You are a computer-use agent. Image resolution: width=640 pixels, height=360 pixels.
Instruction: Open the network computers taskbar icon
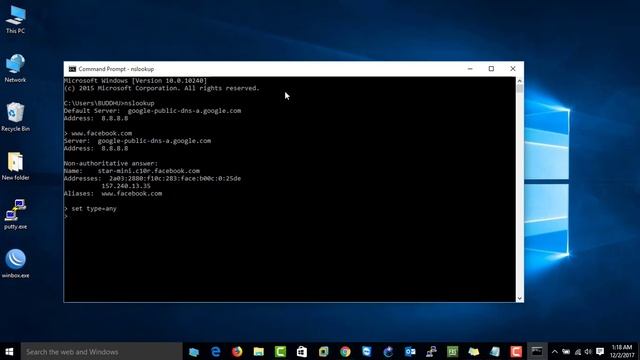[431, 351]
